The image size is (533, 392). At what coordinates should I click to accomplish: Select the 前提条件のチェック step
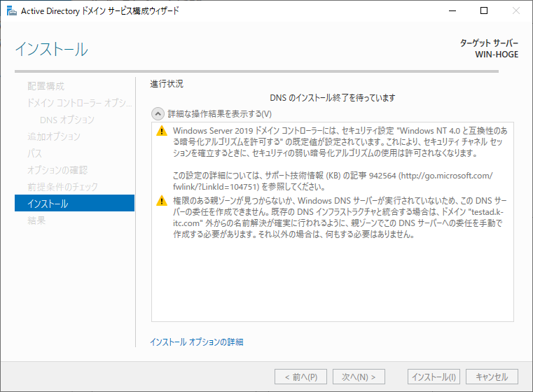pos(62,187)
